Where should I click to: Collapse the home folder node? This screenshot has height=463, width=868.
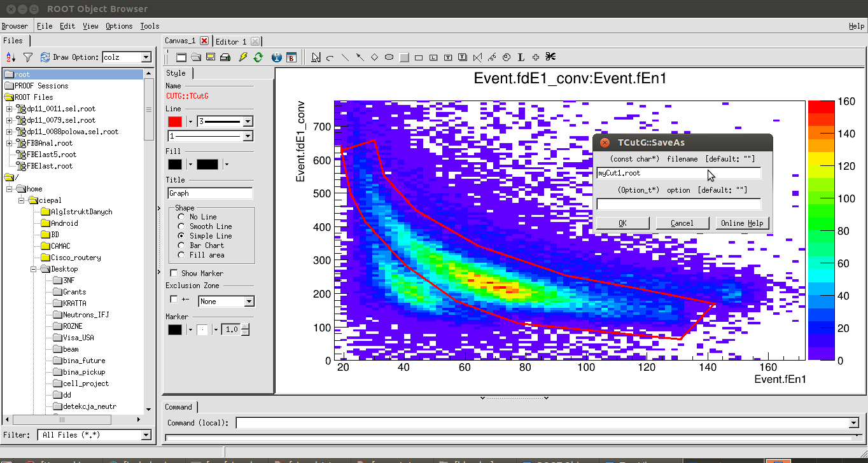(x=10, y=189)
